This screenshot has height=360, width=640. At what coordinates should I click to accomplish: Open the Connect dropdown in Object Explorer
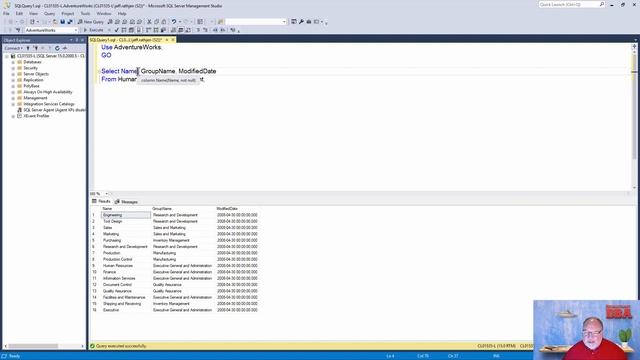click(13, 48)
